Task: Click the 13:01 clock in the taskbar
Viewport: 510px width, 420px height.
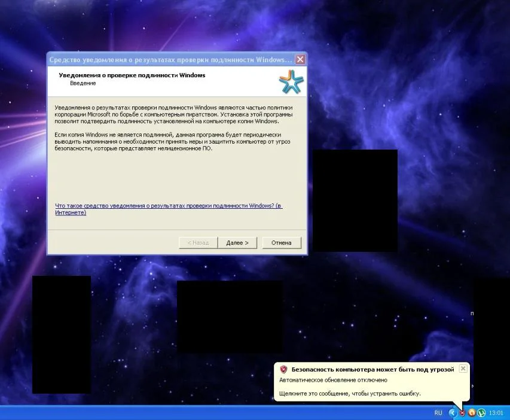Action: click(x=496, y=413)
